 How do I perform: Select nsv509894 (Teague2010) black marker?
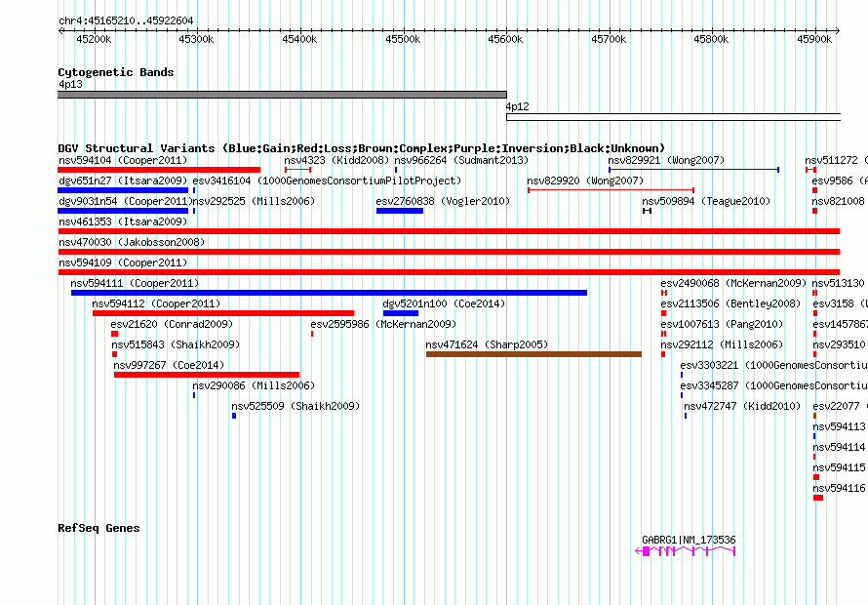coord(648,211)
